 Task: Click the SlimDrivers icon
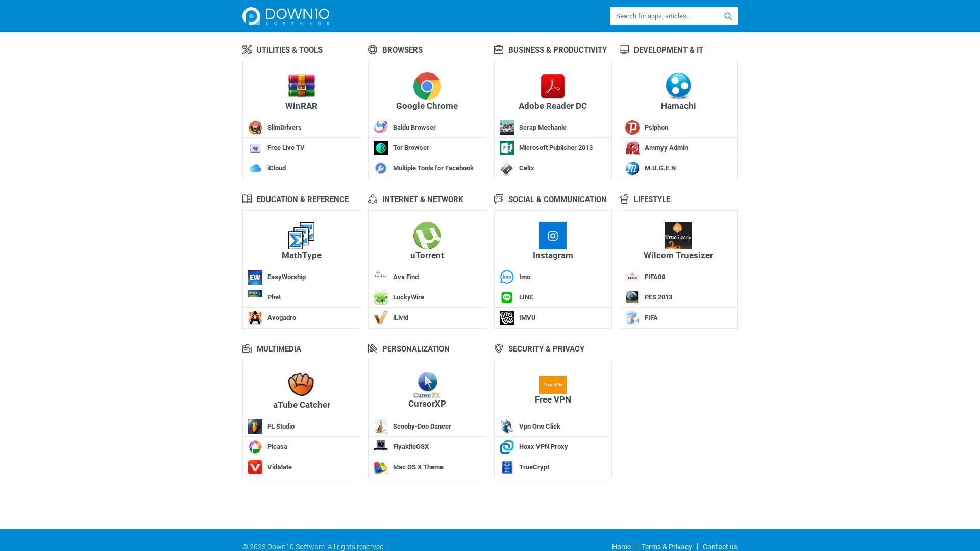(255, 128)
